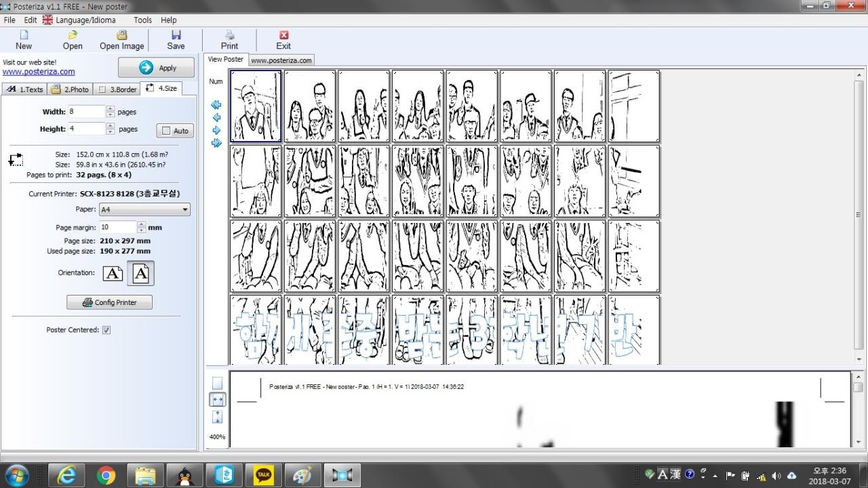Select portrait orientation toggle
This screenshot has width=868, height=488.
point(140,273)
